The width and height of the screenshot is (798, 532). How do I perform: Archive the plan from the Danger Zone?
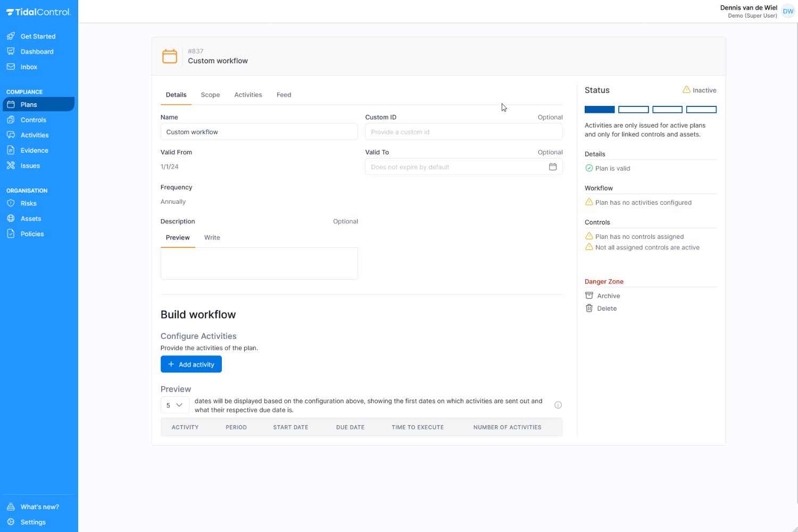(x=608, y=295)
